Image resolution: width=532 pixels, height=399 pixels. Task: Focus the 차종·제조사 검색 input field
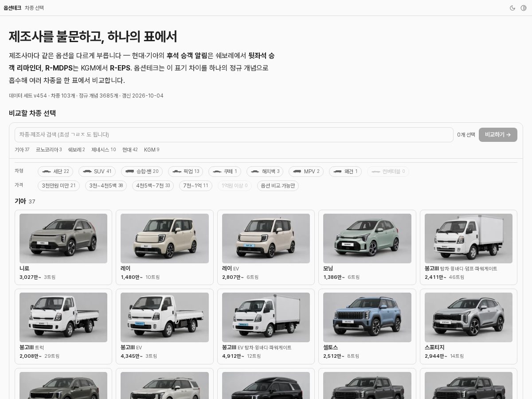[x=234, y=135]
